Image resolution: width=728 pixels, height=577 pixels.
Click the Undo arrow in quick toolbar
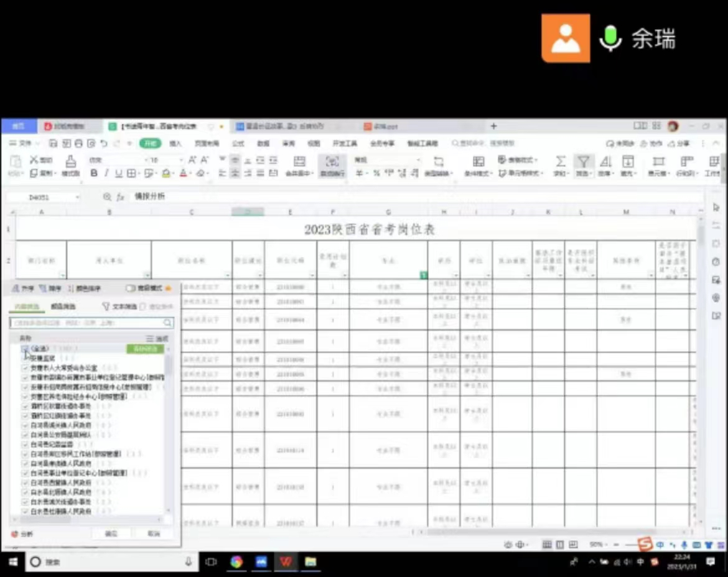pos(103,144)
